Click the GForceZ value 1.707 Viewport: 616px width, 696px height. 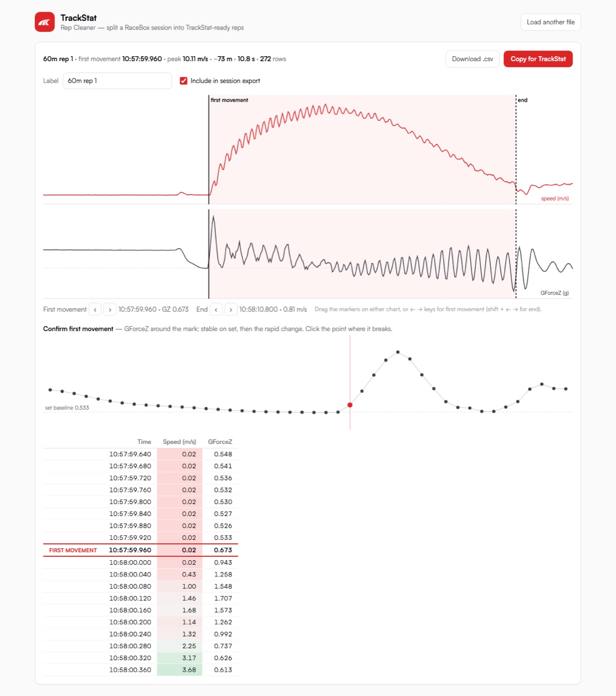223,598
